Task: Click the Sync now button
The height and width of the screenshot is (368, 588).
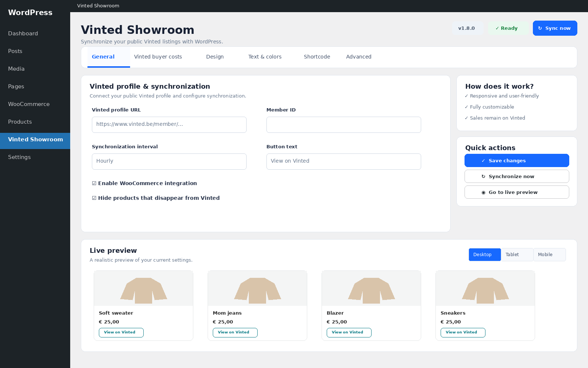Action: coord(555,28)
